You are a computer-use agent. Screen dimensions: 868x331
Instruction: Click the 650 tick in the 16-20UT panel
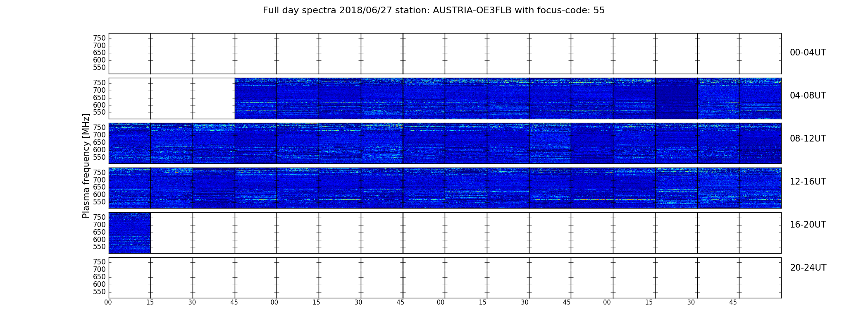[99, 232]
